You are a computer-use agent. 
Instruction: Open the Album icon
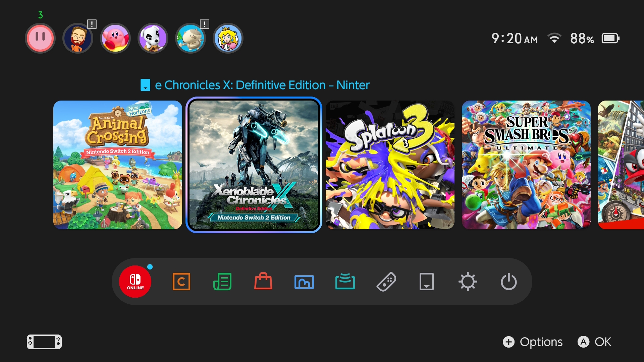pos(304,282)
